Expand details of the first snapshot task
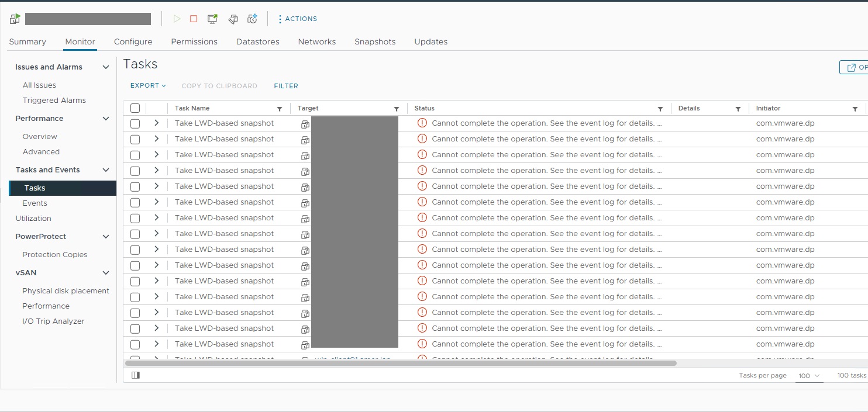Image resolution: width=868 pixels, height=412 pixels. coord(156,123)
